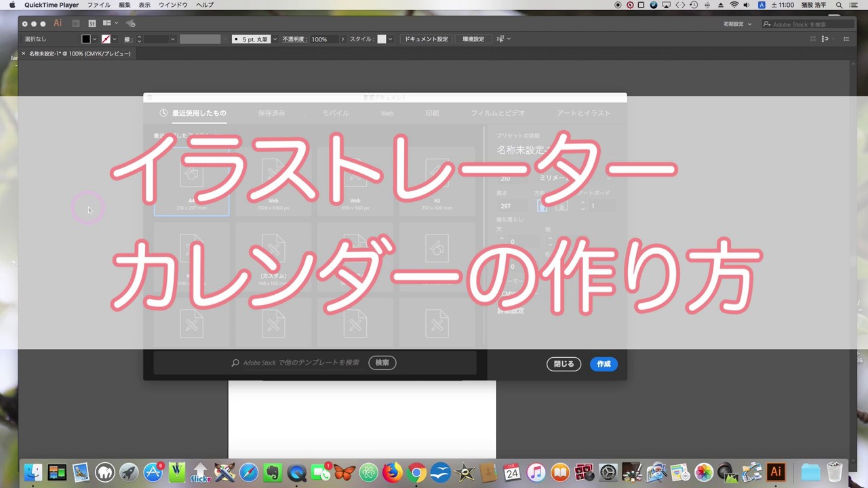Viewport: 868px width, 488px height.
Task: Select the A3 297 x 420 mm preset
Action: [437, 182]
